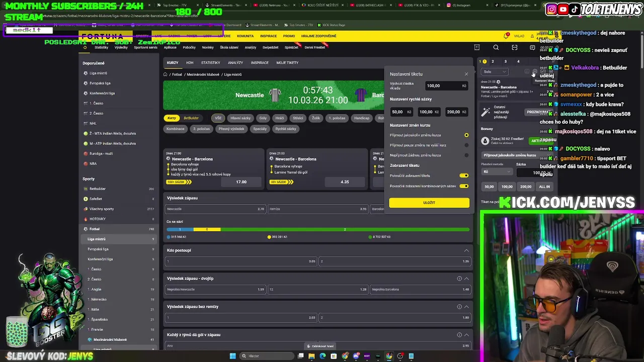This screenshot has width=644, height=362.
Task: Switch to MOJE TIKETY tab
Action: tap(287, 63)
